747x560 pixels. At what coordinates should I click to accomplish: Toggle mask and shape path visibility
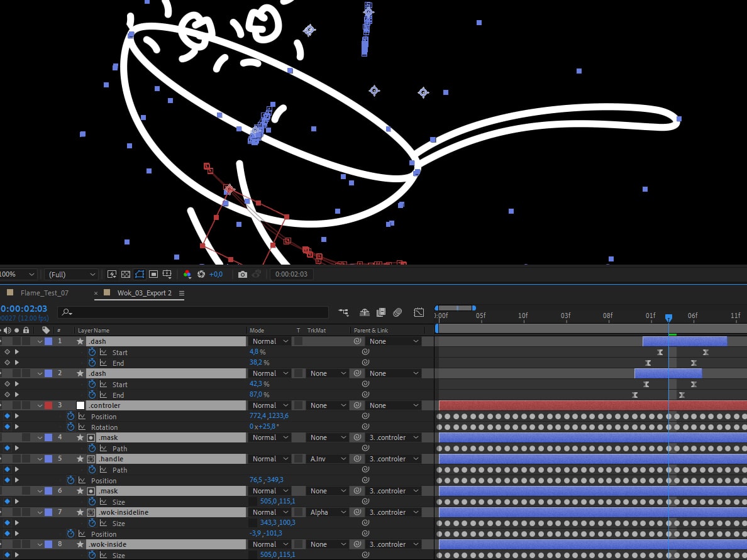click(x=140, y=275)
